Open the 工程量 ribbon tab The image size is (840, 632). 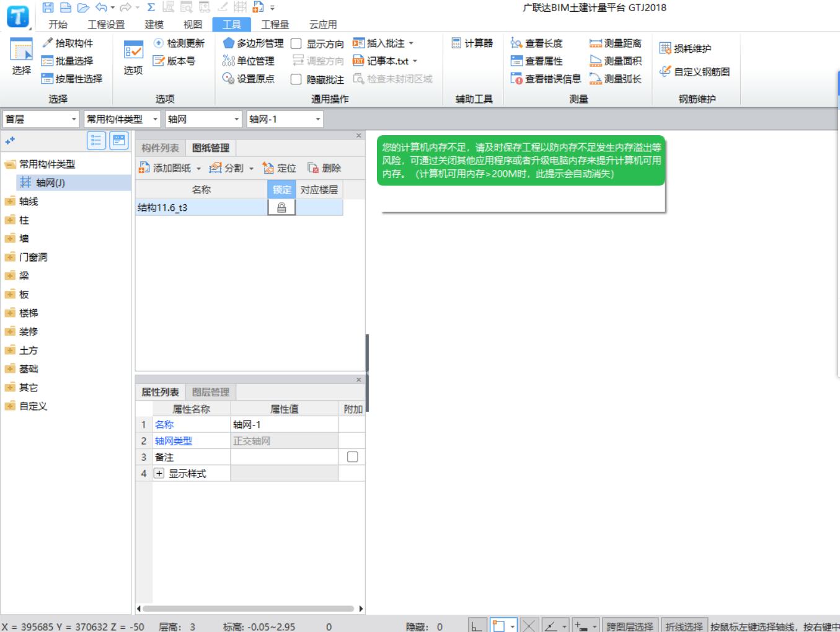coord(275,24)
